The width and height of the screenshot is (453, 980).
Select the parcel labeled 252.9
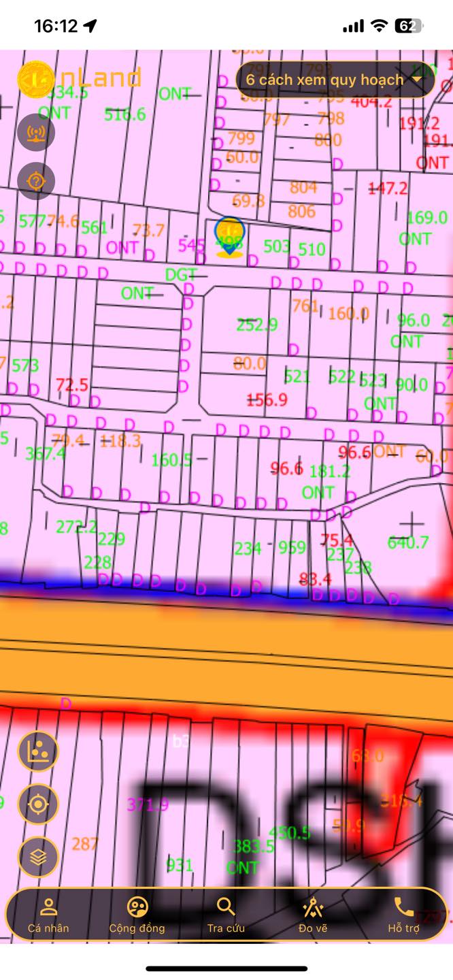coord(256,325)
